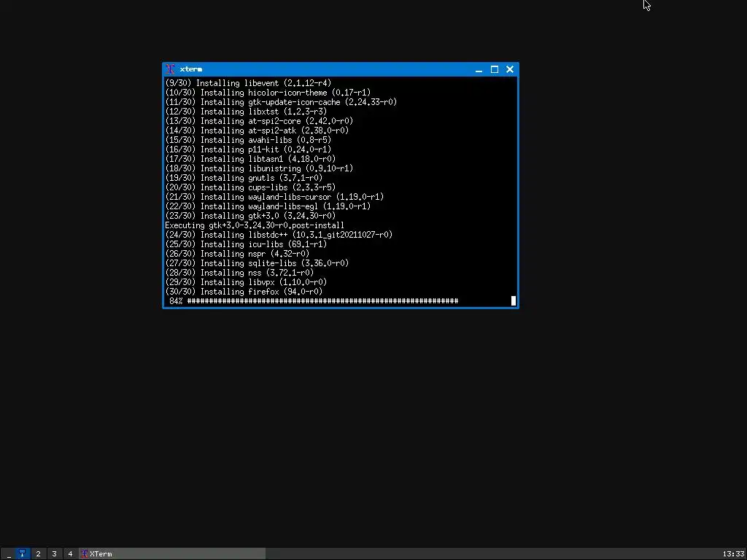Switch to workspace 4 in taskbar
Screen dimensions: 747x560
click(x=70, y=554)
